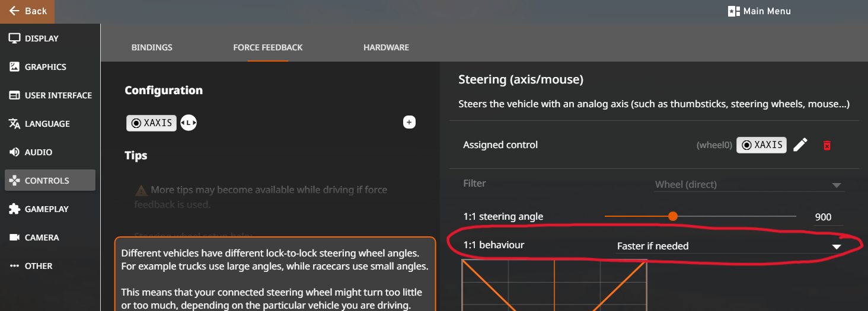Click the 1:1 steering angle slider handle
Viewport: 868px width, 311px height.
tap(672, 216)
